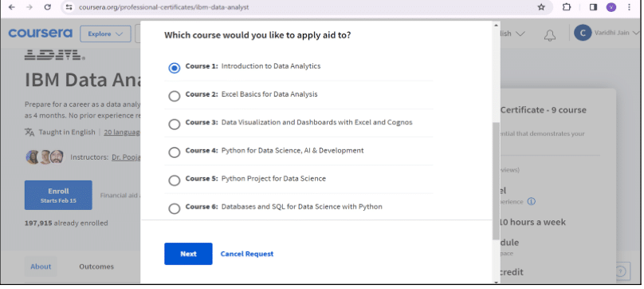Click the instructor avatars thumbnail
The height and width of the screenshot is (289, 644).
(x=45, y=156)
